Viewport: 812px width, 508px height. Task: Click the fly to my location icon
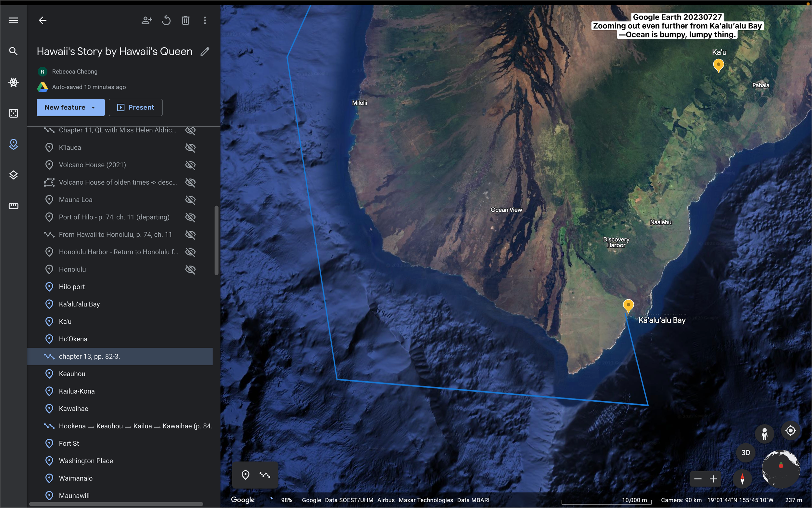click(x=791, y=430)
